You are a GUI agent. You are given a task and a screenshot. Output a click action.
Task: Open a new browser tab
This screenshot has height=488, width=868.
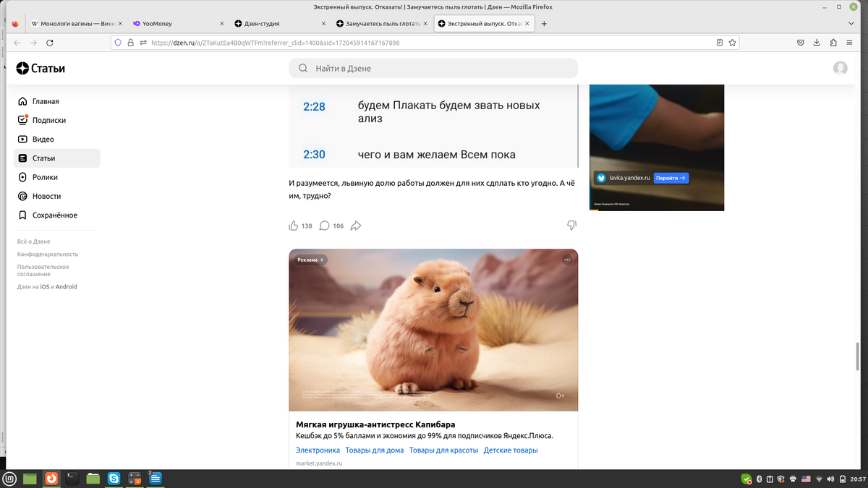tap(545, 24)
